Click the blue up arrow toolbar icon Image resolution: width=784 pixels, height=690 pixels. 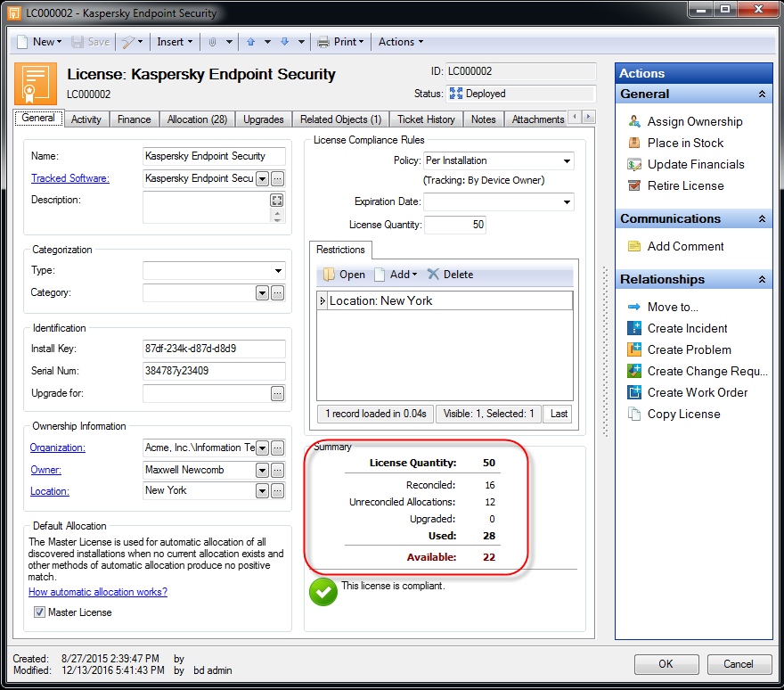pyautogui.click(x=251, y=42)
